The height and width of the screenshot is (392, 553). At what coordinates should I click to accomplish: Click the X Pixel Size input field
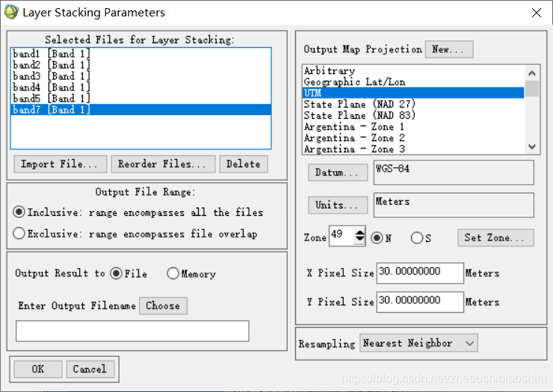[x=420, y=273]
